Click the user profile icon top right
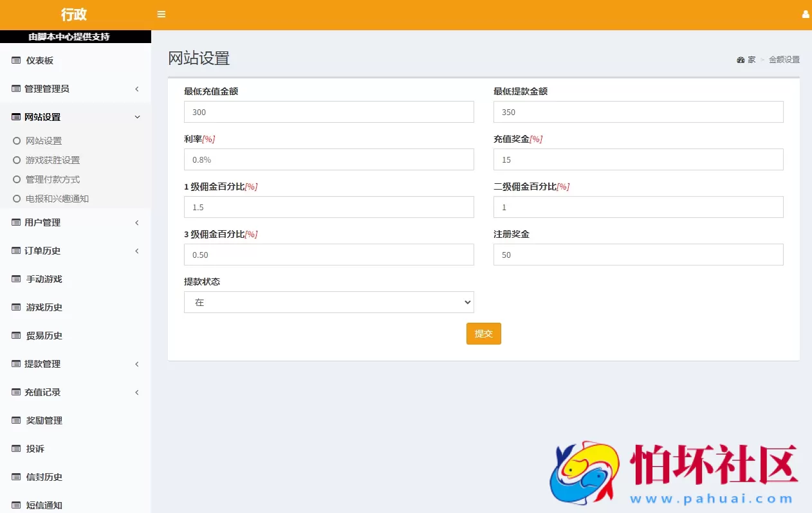 (x=806, y=14)
